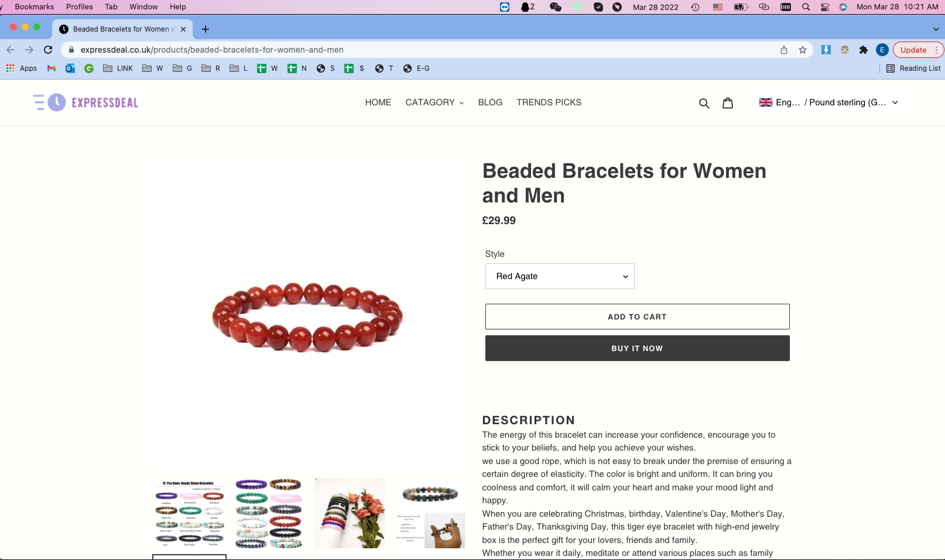Bookmark page with the star icon
The image size is (945, 560).
pyautogui.click(x=803, y=50)
